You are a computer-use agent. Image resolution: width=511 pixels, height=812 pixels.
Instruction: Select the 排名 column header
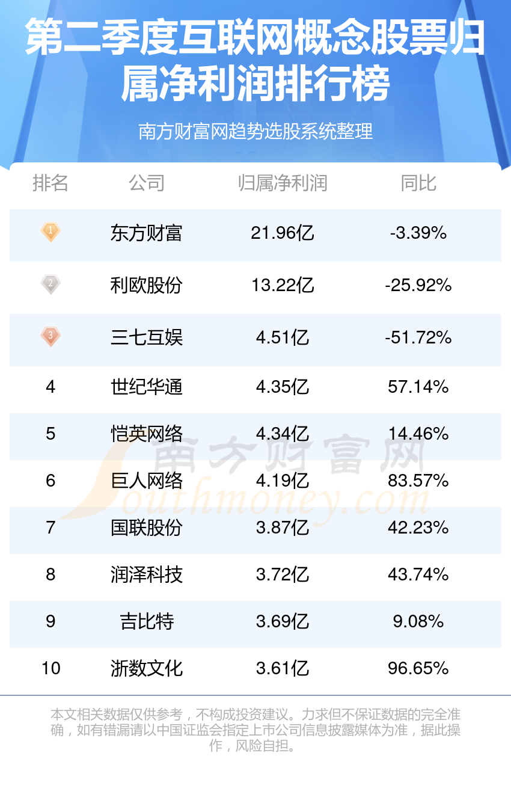[50, 182]
